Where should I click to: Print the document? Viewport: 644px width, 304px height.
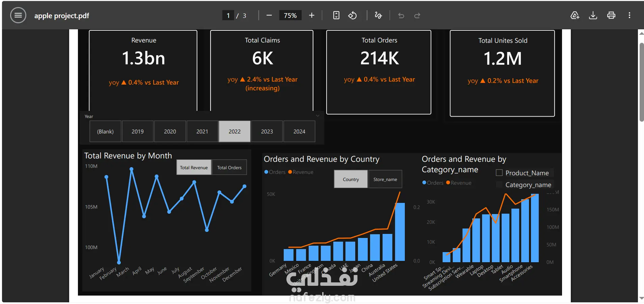(x=611, y=16)
